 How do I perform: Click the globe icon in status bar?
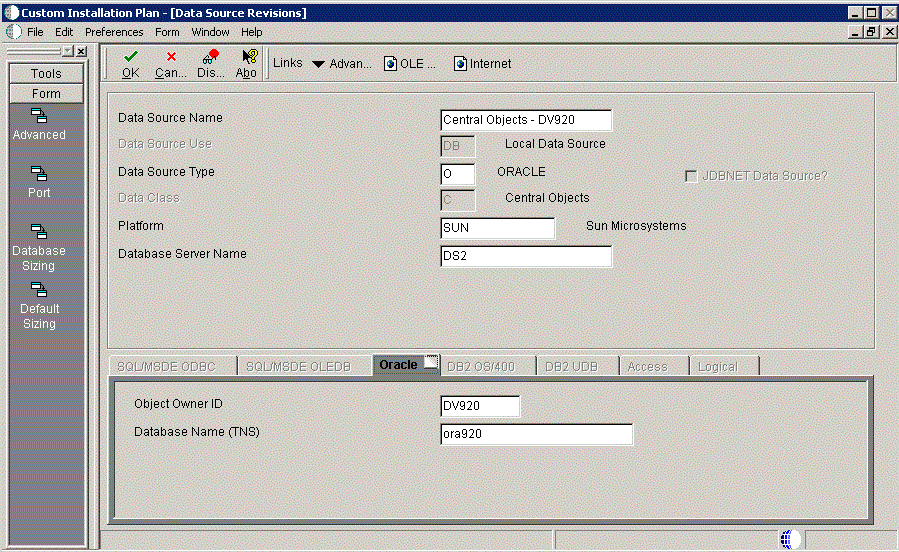click(789, 539)
